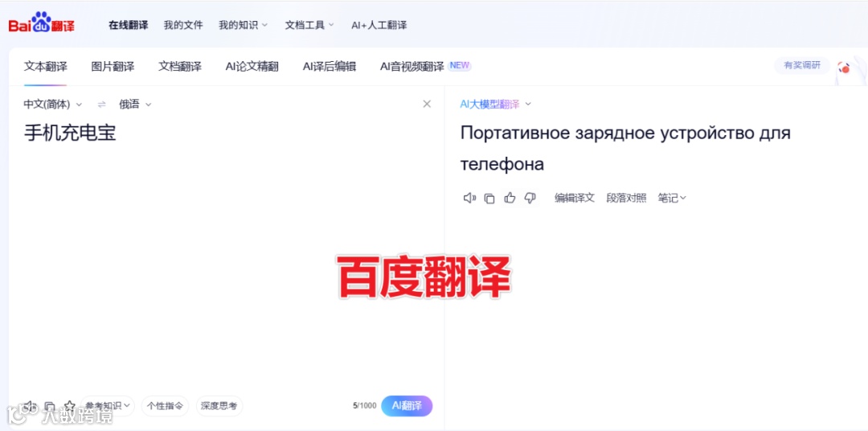Click the mascot avatar icon top right
The image size is (868, 431).
point(850,69)
